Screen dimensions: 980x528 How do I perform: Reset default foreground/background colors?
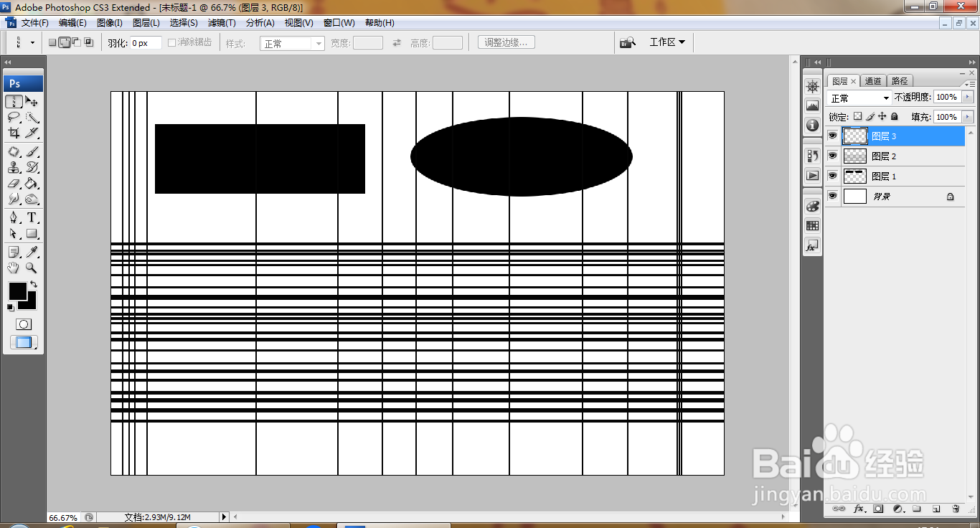click(11, 307)
